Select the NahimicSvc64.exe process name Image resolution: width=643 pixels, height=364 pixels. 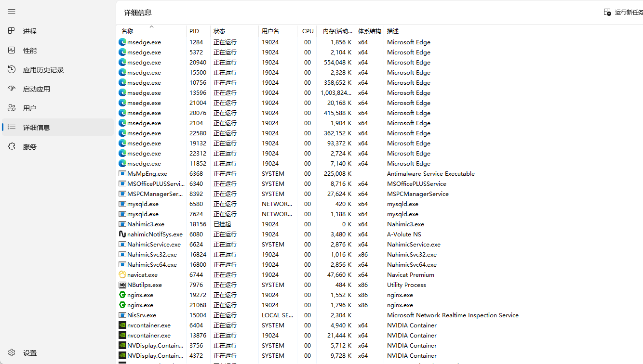(152, 264)
